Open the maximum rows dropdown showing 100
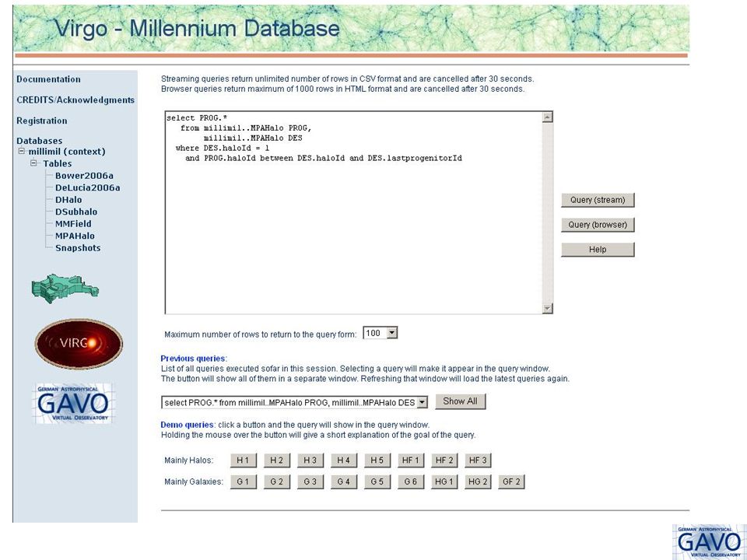Viewport: 747px width, 560px height. point(392,333)
